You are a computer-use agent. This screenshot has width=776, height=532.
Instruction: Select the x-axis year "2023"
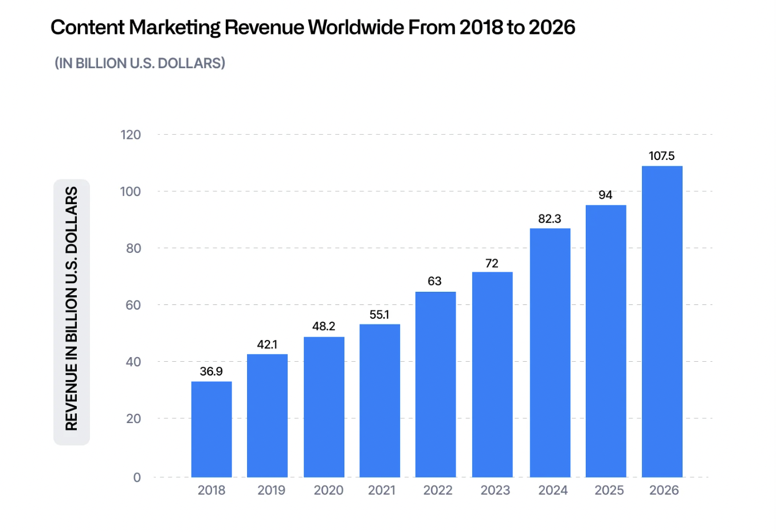point(495,490)
